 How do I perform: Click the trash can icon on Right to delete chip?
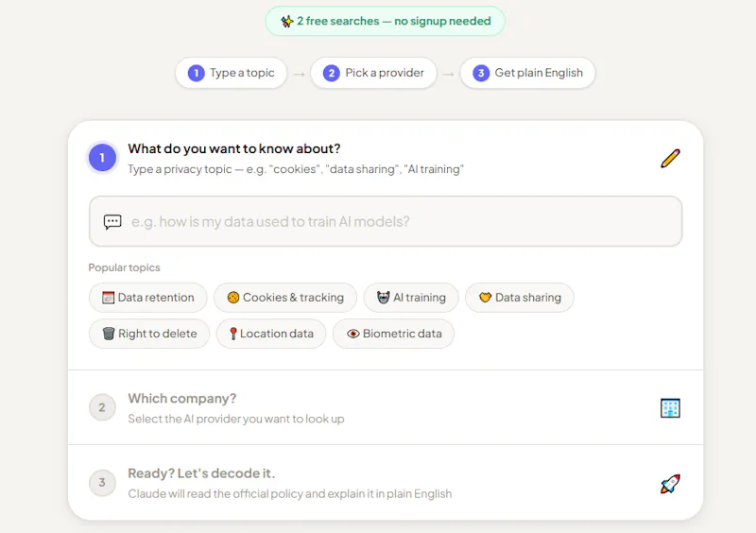pos(109,334)
